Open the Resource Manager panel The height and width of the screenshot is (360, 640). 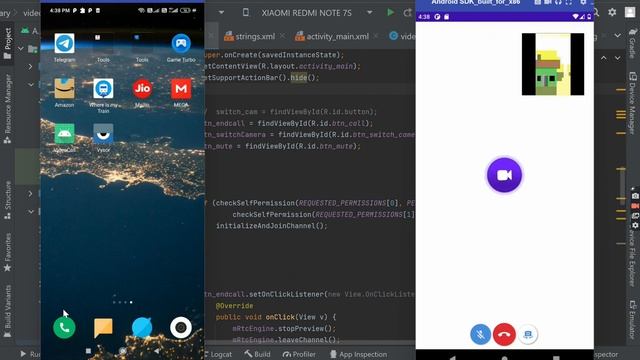[x=7, y=108]
